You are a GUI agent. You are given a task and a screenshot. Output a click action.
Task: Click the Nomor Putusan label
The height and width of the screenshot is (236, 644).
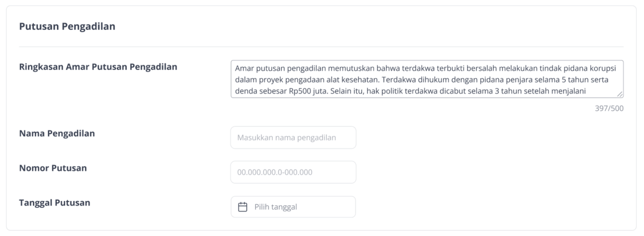click(53, 168)
